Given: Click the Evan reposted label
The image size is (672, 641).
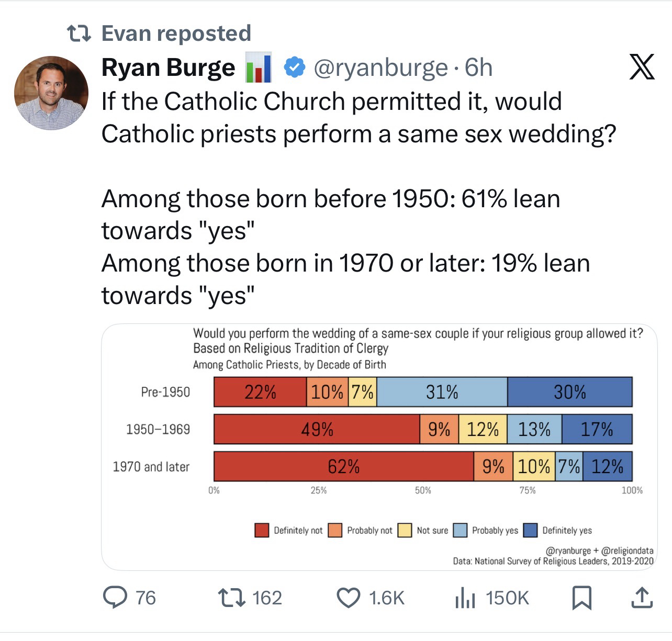Looking at the screenshot, I should tap(176, 33).
